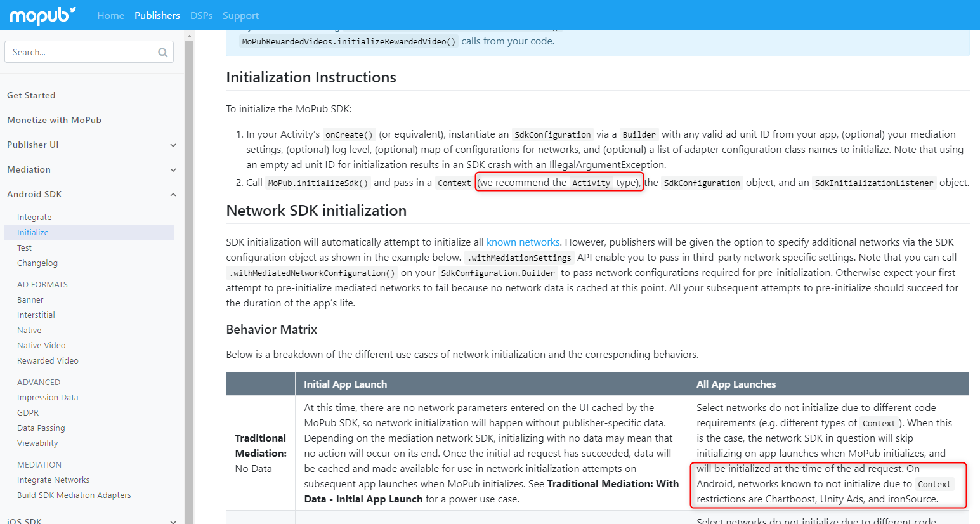The image size is (980, 524).
Task: Open the Home nav item
Action: (x=110, y=16)
